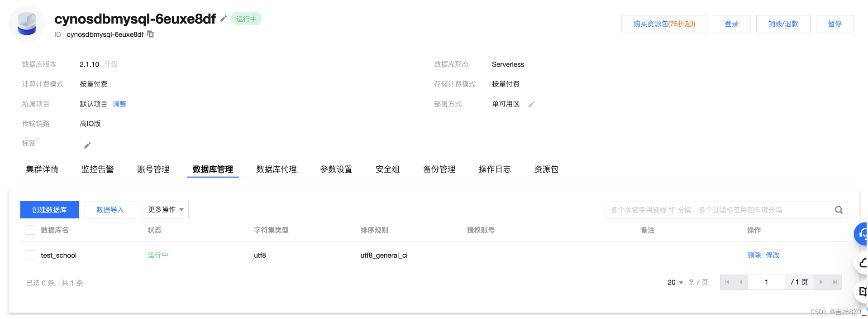Go to the first page of results

point(727,282)
